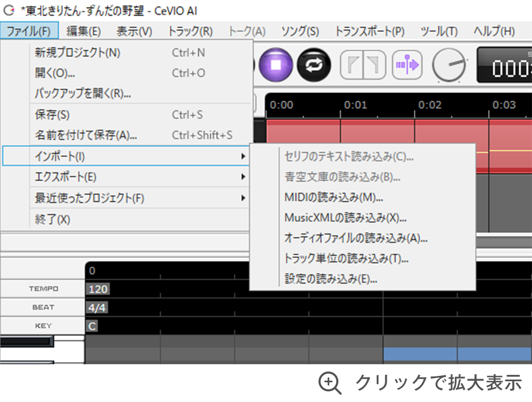The image size is (532, 402).
Task: Click the CeVIO AI app logo icon
Action: point(9,11)
